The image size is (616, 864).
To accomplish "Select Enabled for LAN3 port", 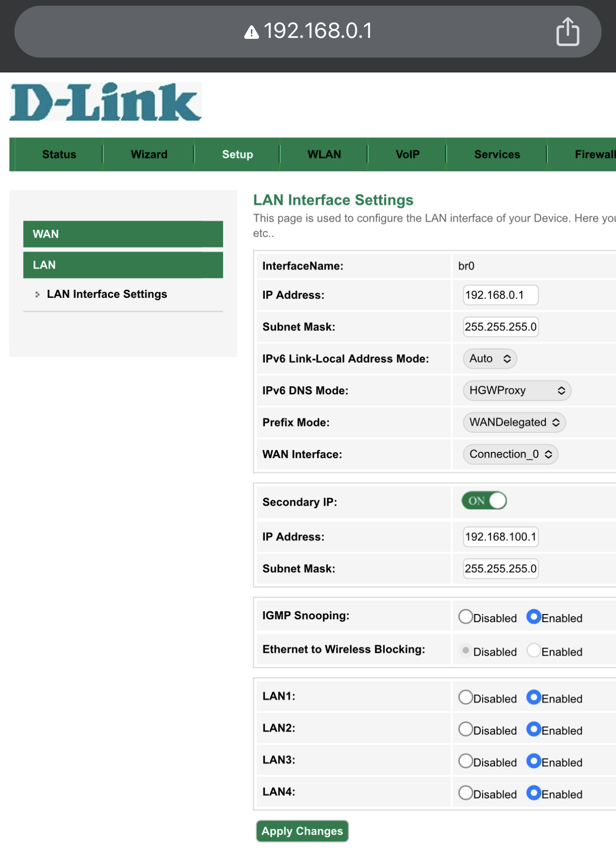I will click(533, 761).
